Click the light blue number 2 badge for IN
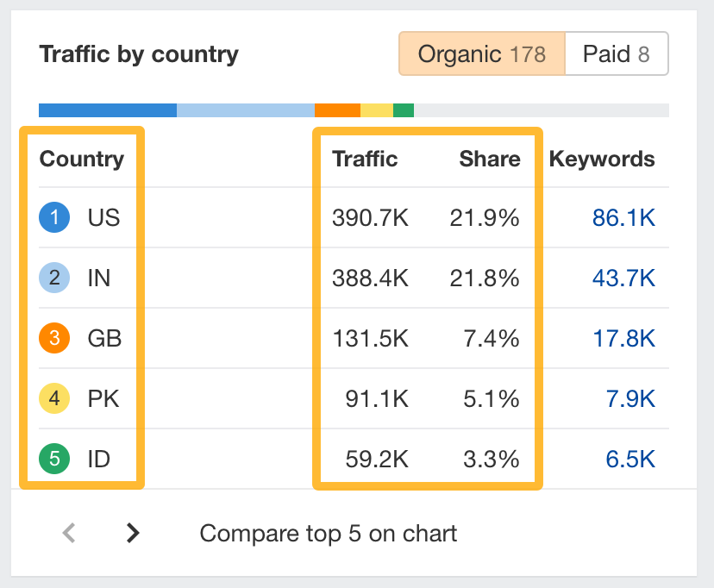714x588 pixels. click(54, 278)
